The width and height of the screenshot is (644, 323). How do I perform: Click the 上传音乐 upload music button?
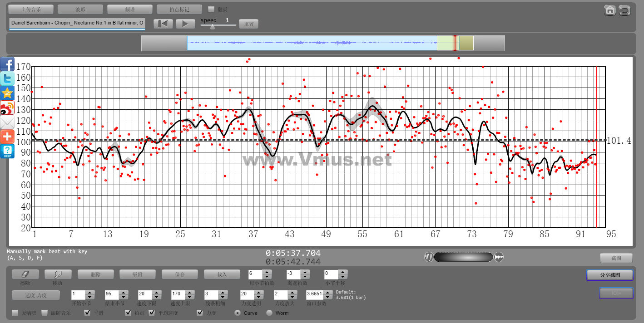tap(31, 10)
